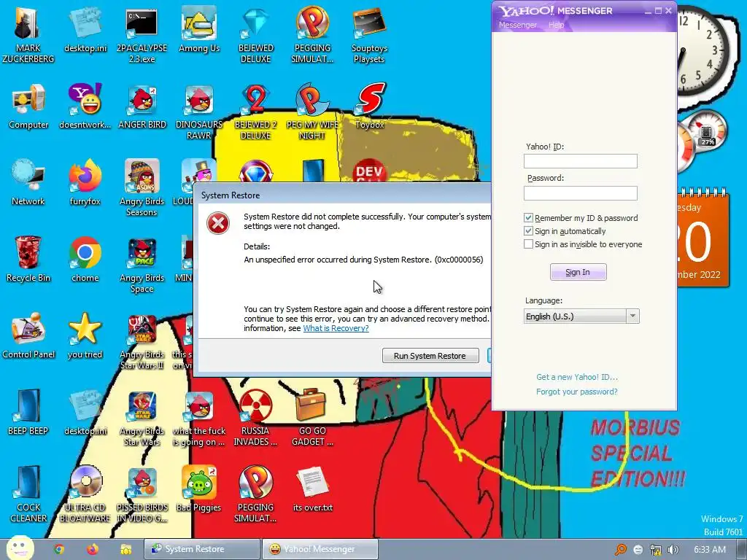Screen dimensions: 747x560
Task: Click 'Forgot your password?' link
Action: [x=576, y=392]
